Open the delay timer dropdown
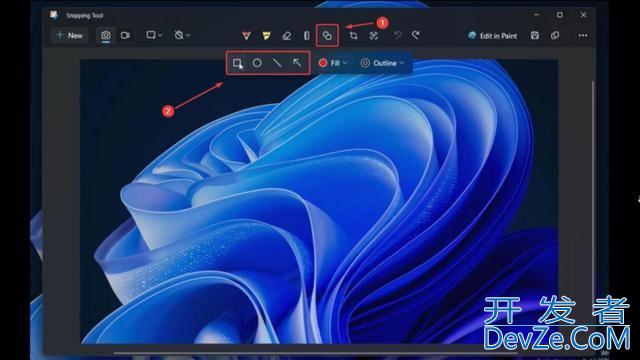The image size is (640, 360). (182, 36)
